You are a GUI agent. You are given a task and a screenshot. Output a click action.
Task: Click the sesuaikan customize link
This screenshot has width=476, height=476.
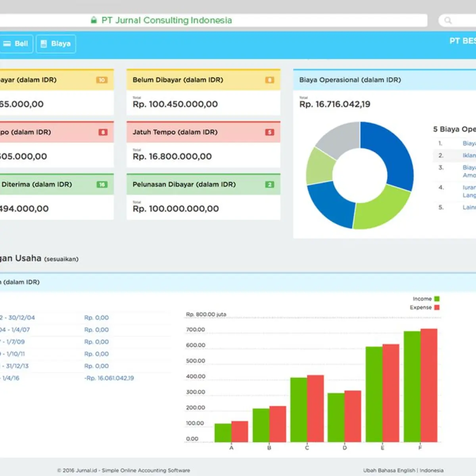pos(61,259)
